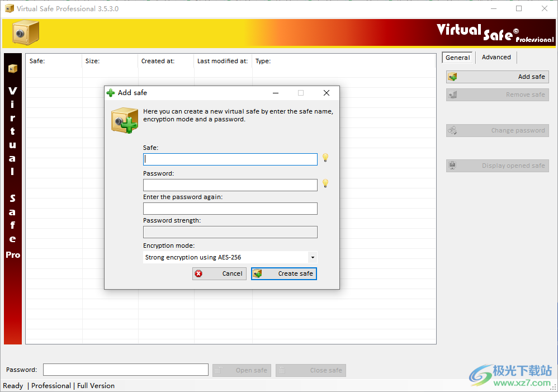Click the lightbulb hint beside Password field
The height and width of the screenshot is (392, 558).
pos(325,183)
